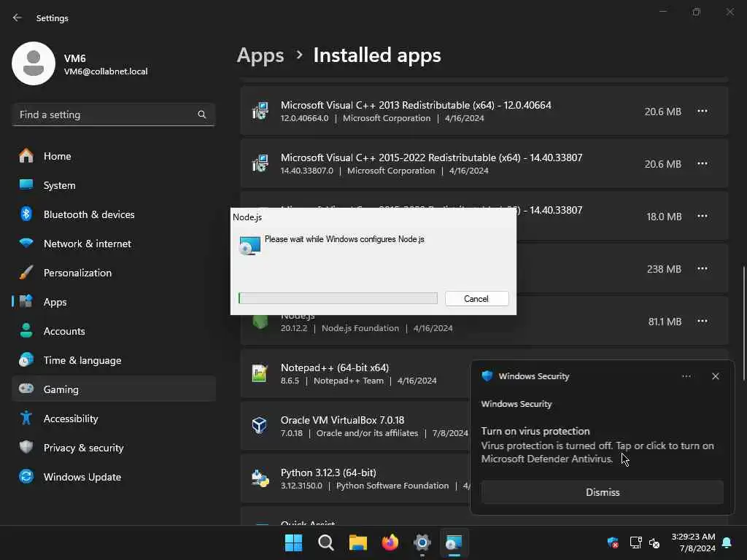Click the Notepad++ app icon
Image resolution: width=747 pixels, height=560 pixels.
tap(260, 373)
